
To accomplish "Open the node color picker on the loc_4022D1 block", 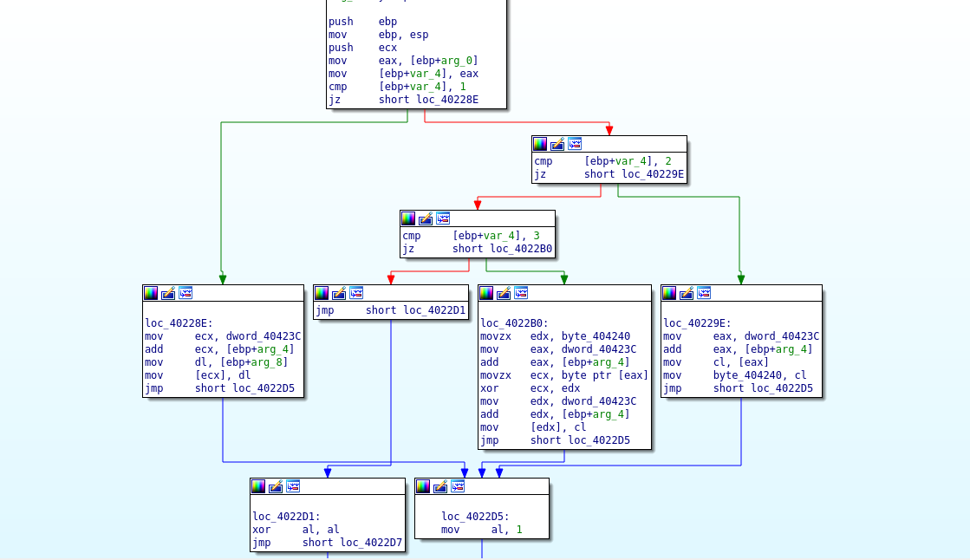I will coord(258,486).
